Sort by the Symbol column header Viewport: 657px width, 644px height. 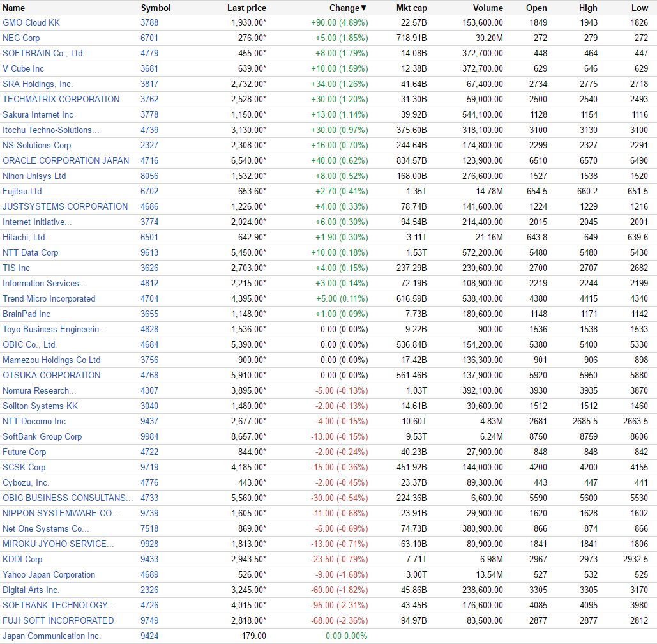(x=156, y=8)
